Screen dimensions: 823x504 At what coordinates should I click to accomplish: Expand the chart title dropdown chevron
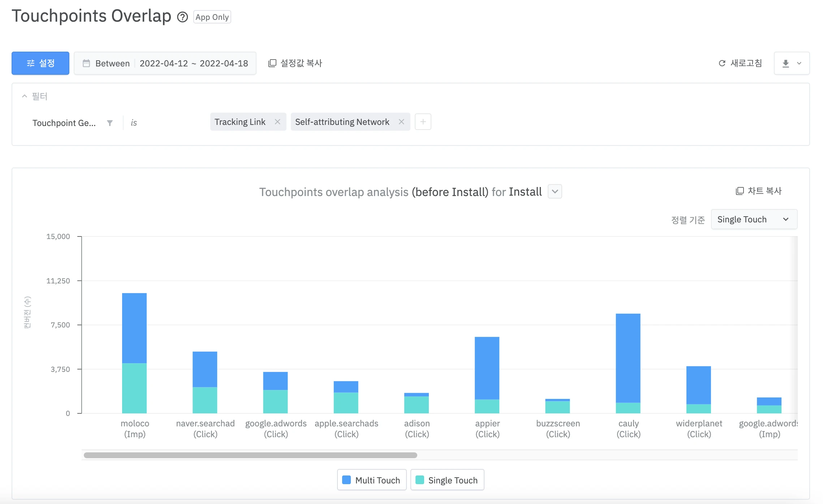tap(555, 191)
